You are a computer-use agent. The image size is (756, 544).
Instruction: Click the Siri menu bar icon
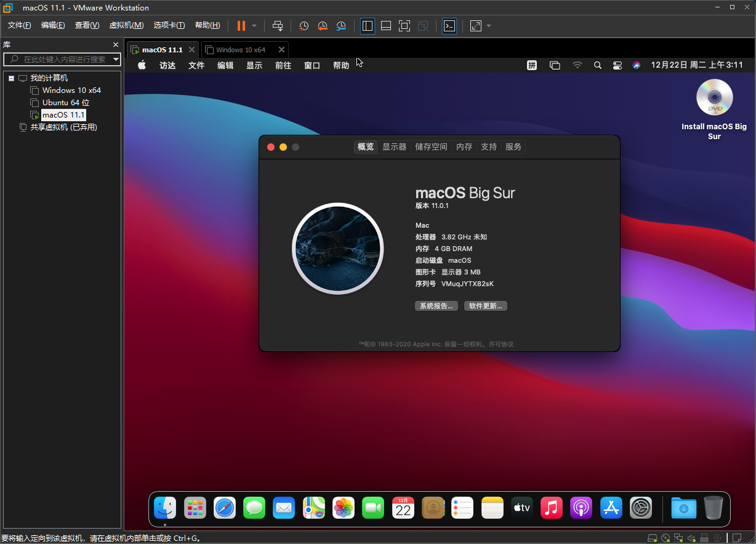637,65
